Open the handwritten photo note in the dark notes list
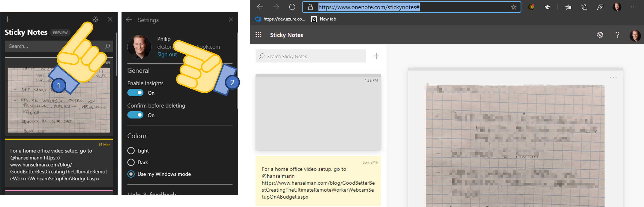 pos(59,96)
